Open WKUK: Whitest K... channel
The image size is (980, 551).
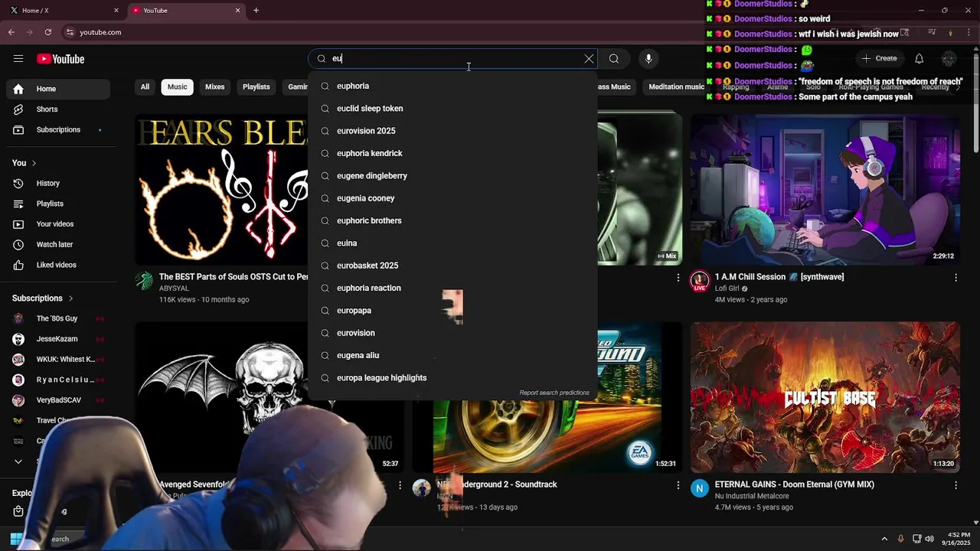pos(58,360)
